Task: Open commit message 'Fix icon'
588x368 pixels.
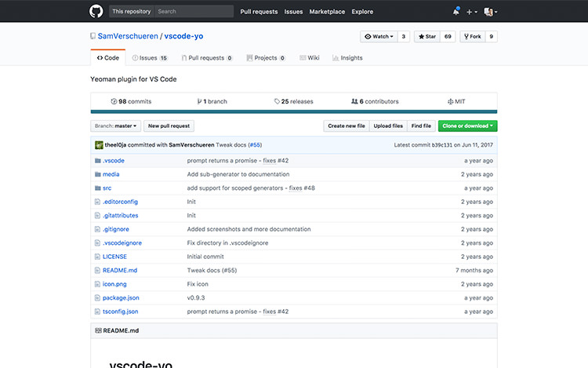Action: coord(198,284)
